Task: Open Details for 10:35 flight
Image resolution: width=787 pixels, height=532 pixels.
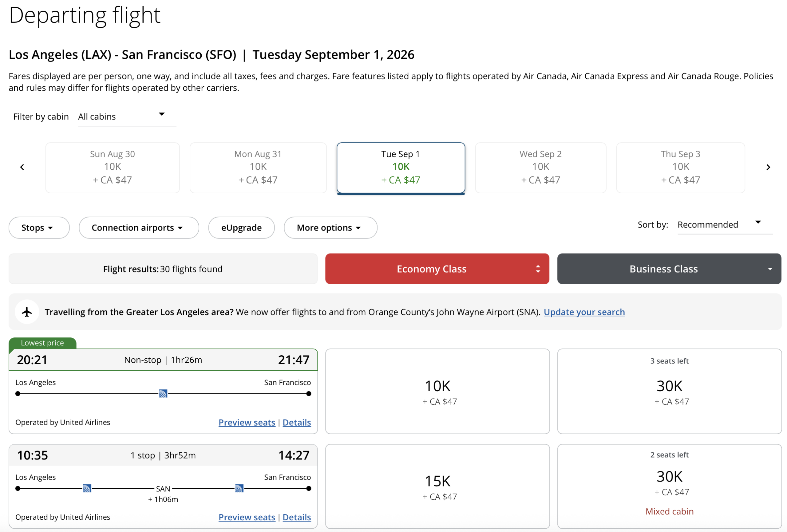Action: [297, 517]
